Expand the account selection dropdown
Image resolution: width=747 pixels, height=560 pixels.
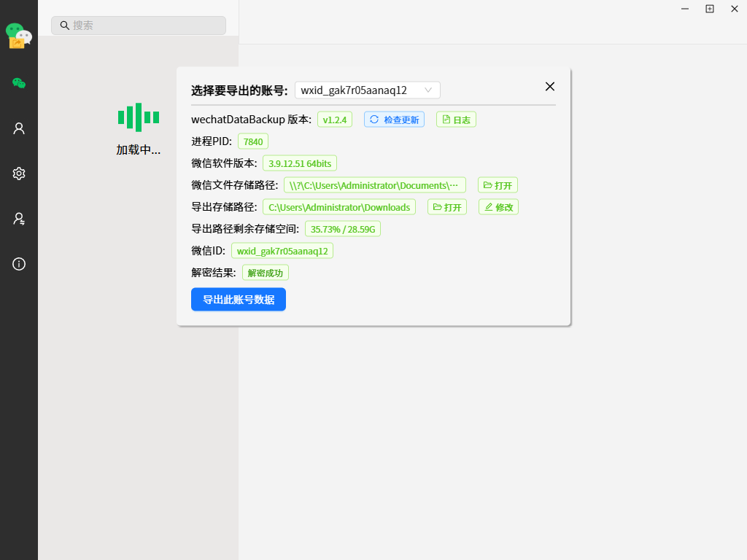pyautogui.click(x=368, y=90)
